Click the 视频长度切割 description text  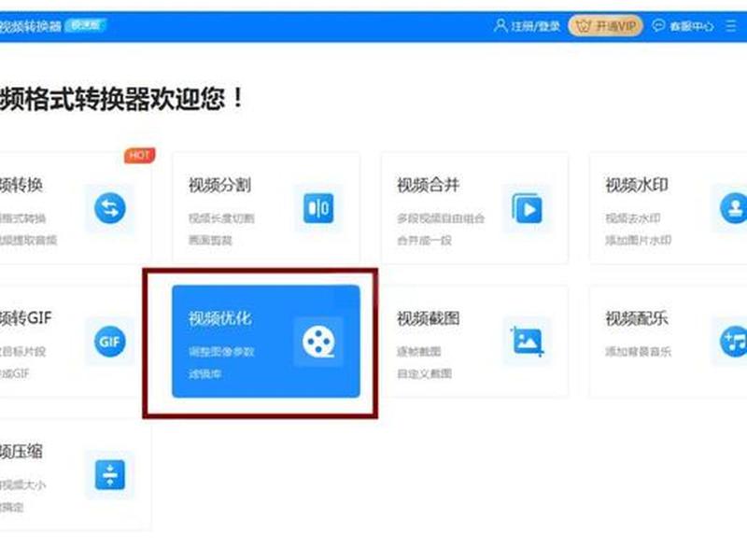pos(221,218)
